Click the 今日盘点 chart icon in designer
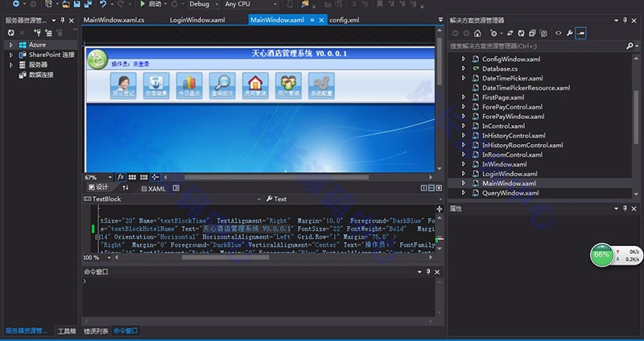 point(189,86)
